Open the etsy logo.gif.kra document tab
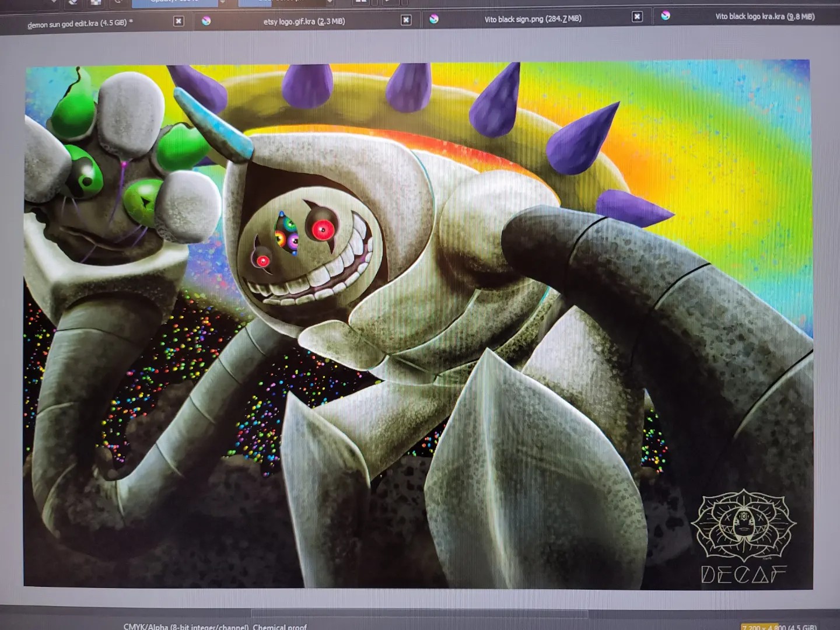 [x=304, y=22]
